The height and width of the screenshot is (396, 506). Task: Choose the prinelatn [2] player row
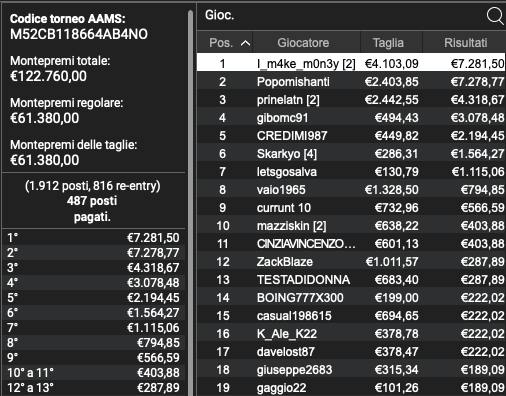click(351, 100)
